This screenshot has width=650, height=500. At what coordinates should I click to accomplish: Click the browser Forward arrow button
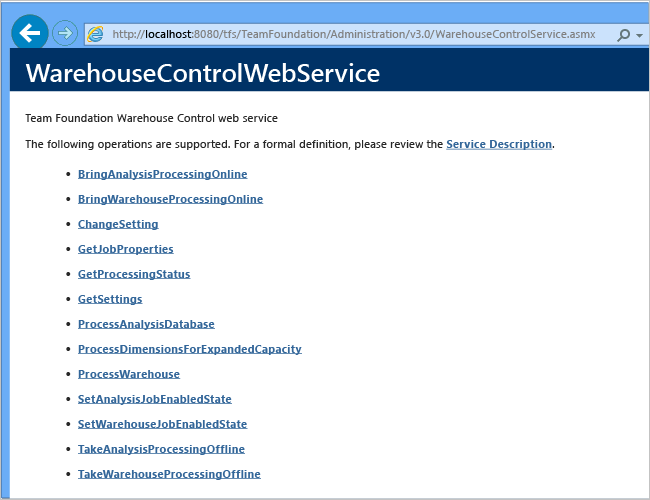65,33
